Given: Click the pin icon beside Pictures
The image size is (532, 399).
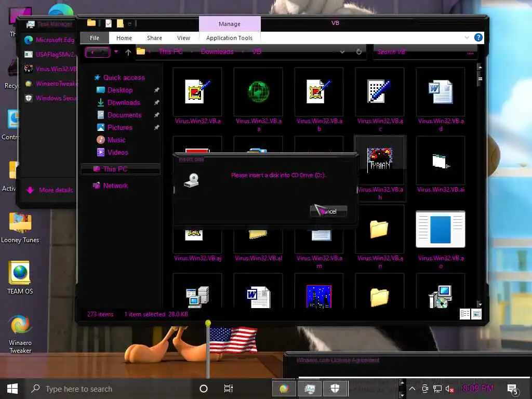Looking at the screenshot, I should click(157, 128).
